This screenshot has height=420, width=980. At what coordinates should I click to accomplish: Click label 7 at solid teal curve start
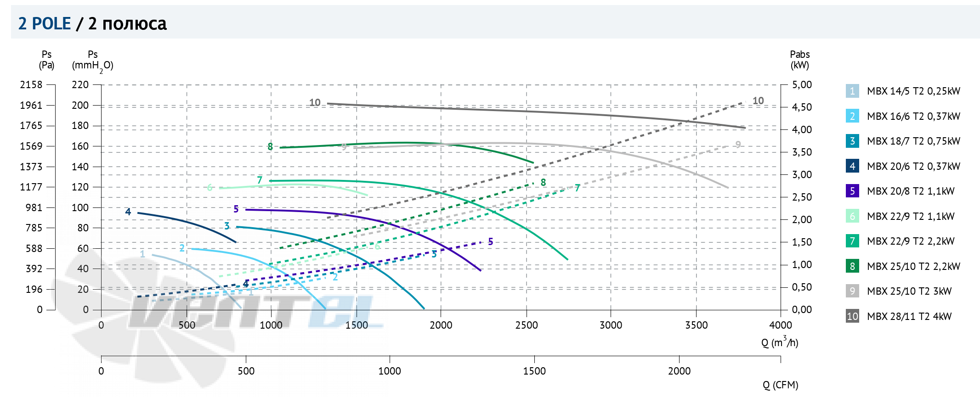point(260,180)
